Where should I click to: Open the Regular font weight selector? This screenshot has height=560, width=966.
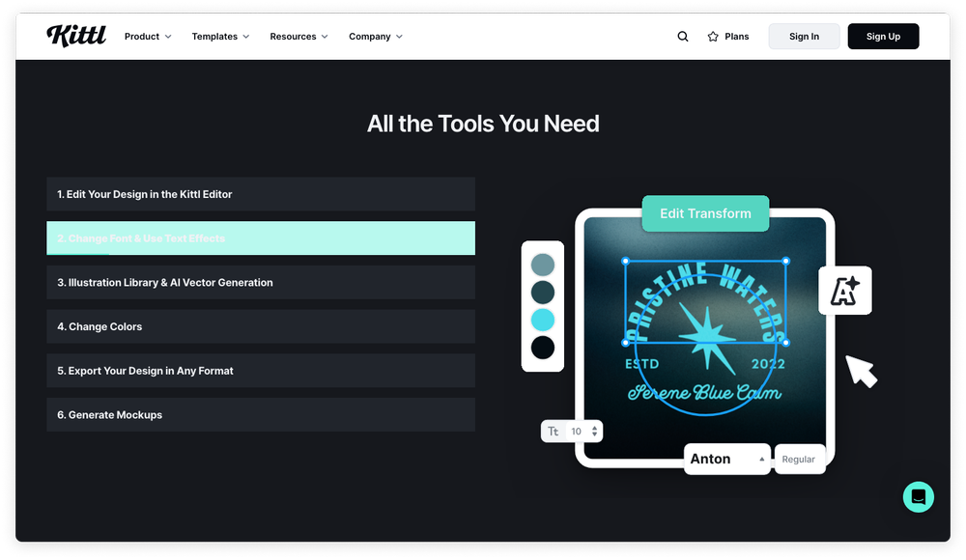(x=800, y=460)
